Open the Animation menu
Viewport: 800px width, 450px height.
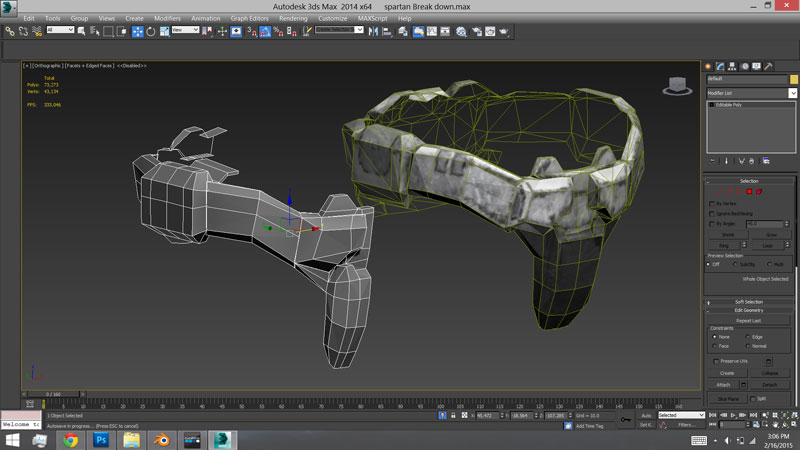[x=206, y=18]
